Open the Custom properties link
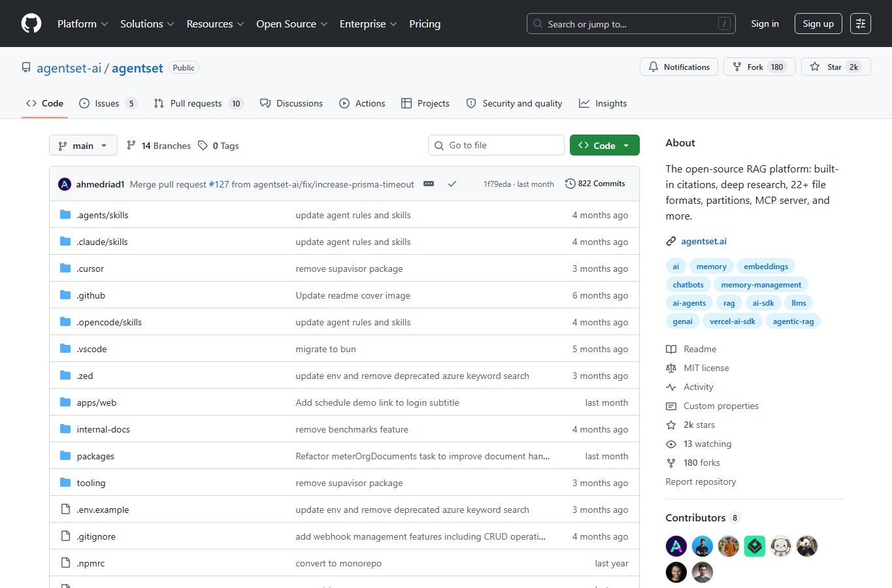The height and width of the screenshot is (588, 892). point(721,406)
